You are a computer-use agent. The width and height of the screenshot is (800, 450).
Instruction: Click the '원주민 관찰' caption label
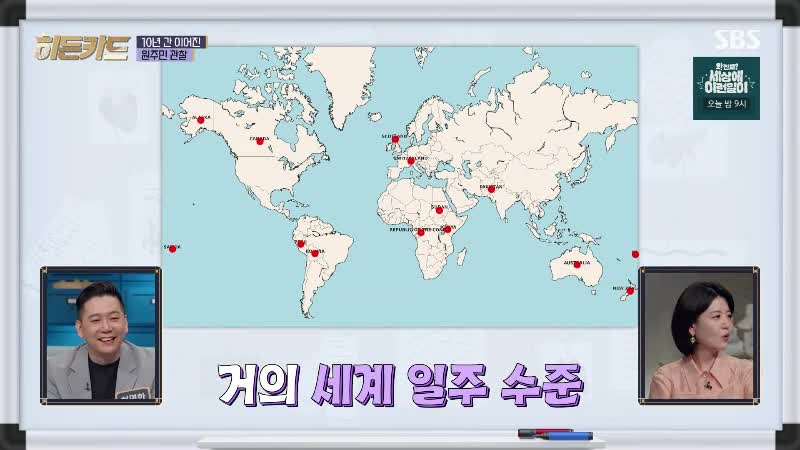pos(165,55)
